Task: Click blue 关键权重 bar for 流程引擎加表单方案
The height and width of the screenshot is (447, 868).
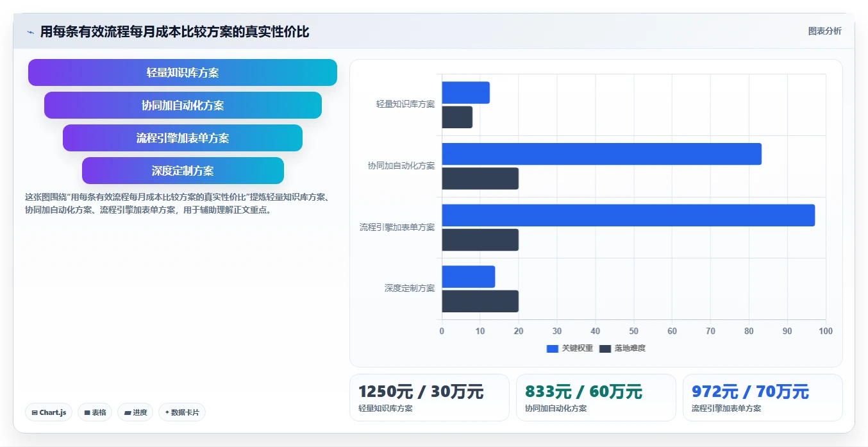Action: coord(628,215)
